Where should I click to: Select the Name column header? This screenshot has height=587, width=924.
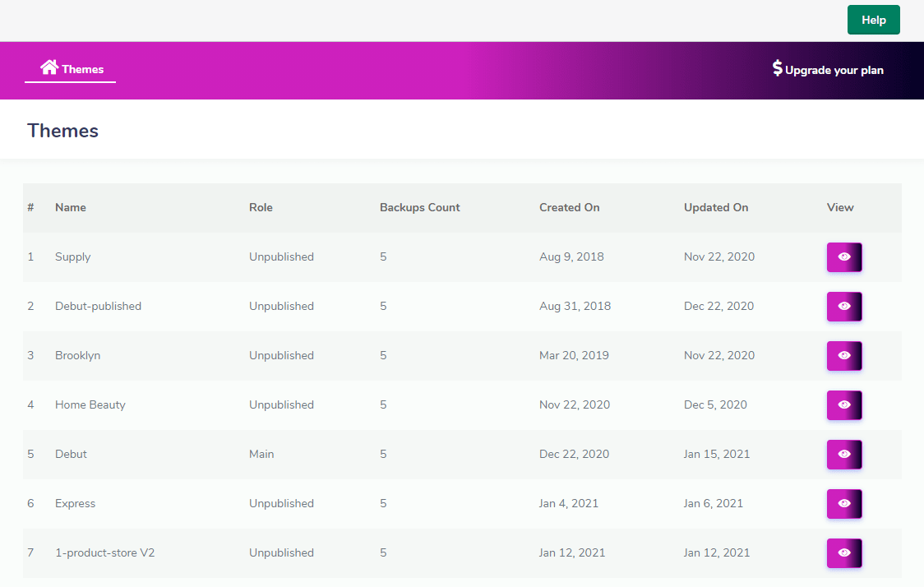(71, 207)
